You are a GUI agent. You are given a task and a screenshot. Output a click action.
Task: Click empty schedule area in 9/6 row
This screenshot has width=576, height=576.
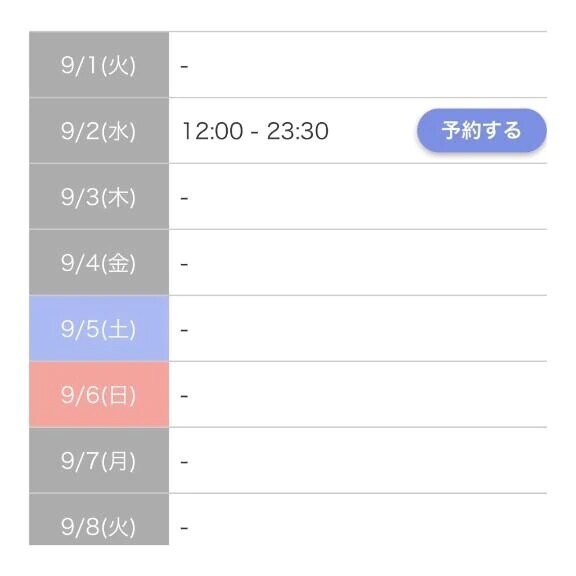(x=367, y=395)
